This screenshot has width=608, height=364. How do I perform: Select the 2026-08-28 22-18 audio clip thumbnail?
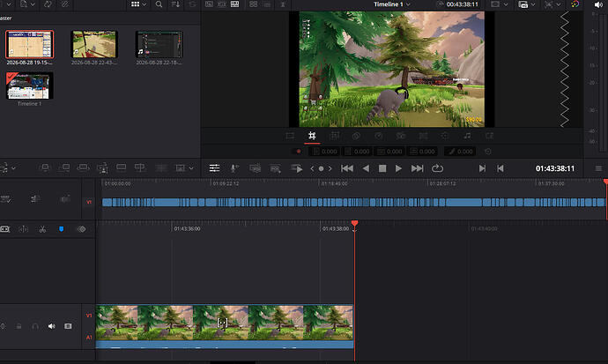[x=159, y=44]
